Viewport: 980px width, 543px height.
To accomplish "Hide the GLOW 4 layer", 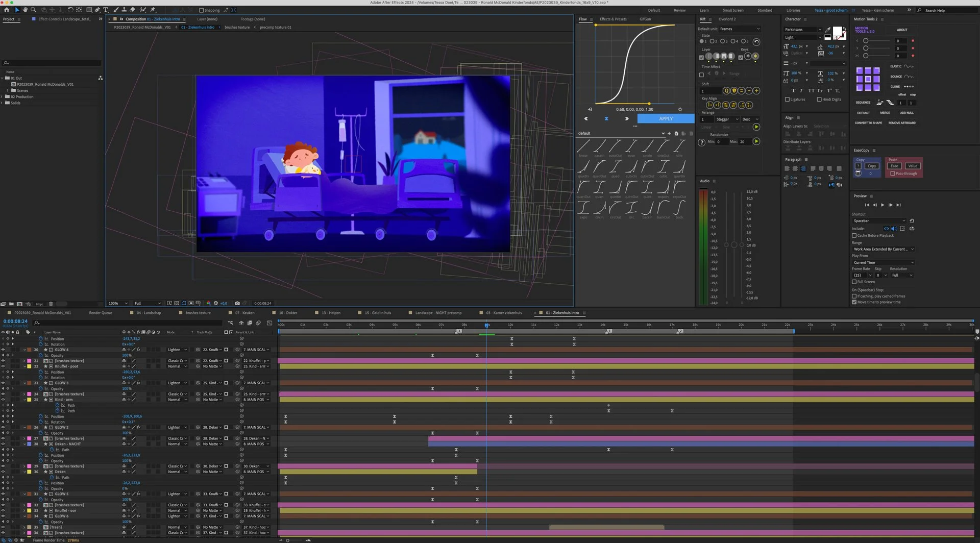I will pyautogui.click(x=3, y=350).
